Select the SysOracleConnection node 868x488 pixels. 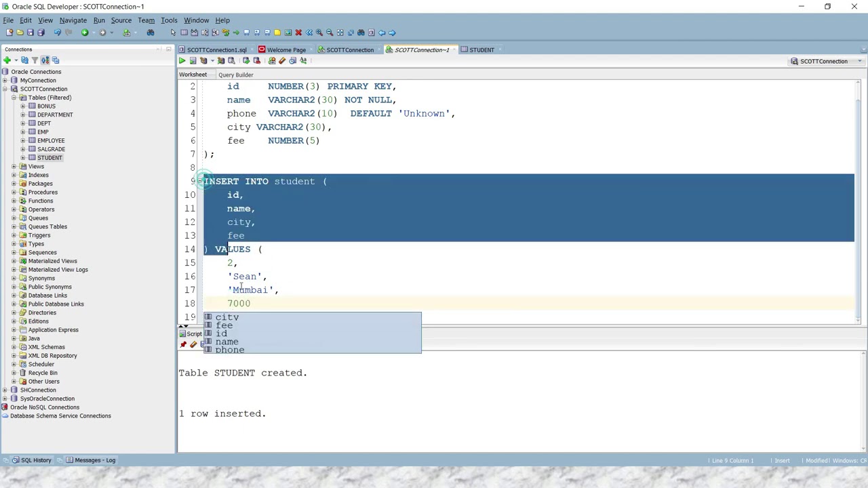tap(47, 399)
